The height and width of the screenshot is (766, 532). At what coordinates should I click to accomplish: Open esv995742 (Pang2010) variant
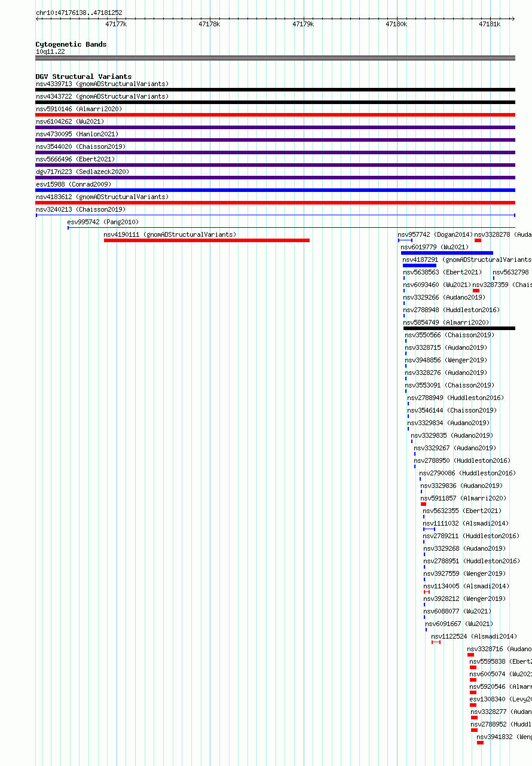point(103,222)
